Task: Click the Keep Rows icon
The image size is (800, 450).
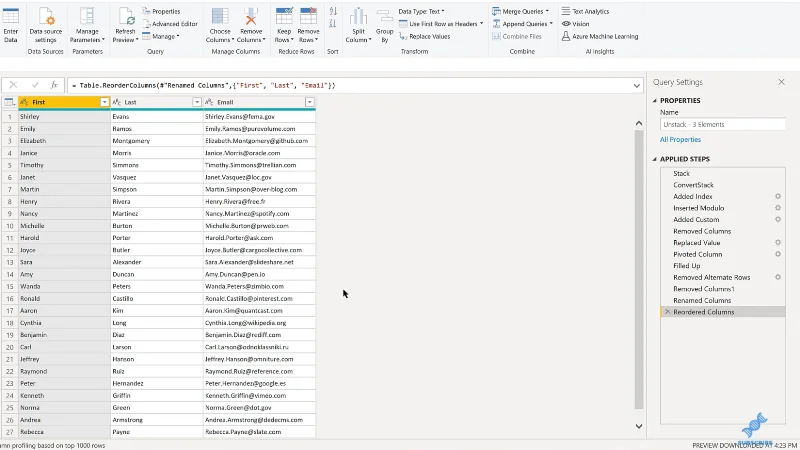Action: (x=284, y=16)
